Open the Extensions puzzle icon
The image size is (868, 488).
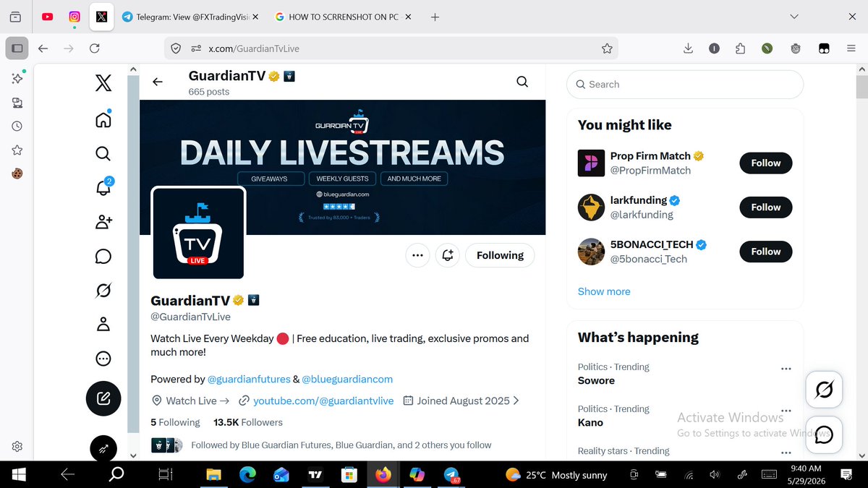(x=740, y=48)
